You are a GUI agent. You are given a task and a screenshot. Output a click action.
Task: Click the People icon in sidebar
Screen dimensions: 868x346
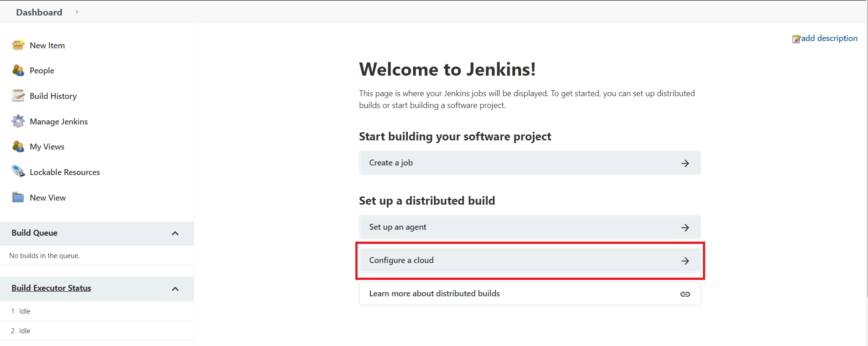pos(18,70)
